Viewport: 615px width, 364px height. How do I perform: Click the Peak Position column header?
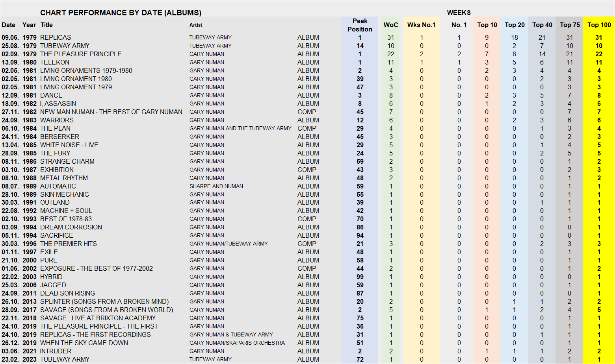[359, 25]
